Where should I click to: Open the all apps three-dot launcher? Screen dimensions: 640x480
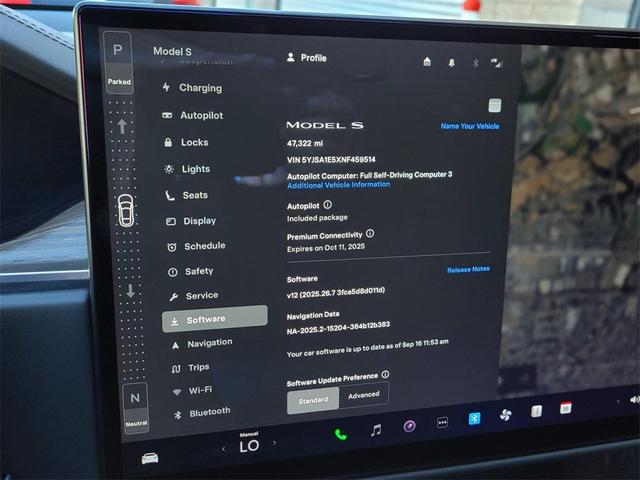(x=442, y=422)
